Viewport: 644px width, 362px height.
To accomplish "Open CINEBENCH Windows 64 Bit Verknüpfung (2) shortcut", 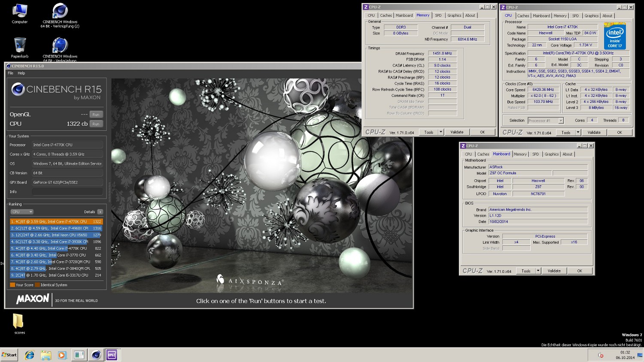I will (60, 15).
